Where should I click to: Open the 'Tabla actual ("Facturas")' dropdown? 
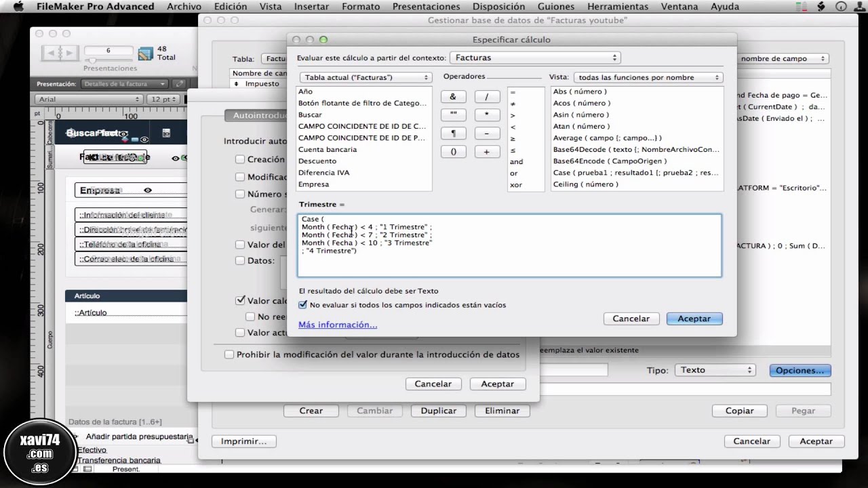click(365, 77)
